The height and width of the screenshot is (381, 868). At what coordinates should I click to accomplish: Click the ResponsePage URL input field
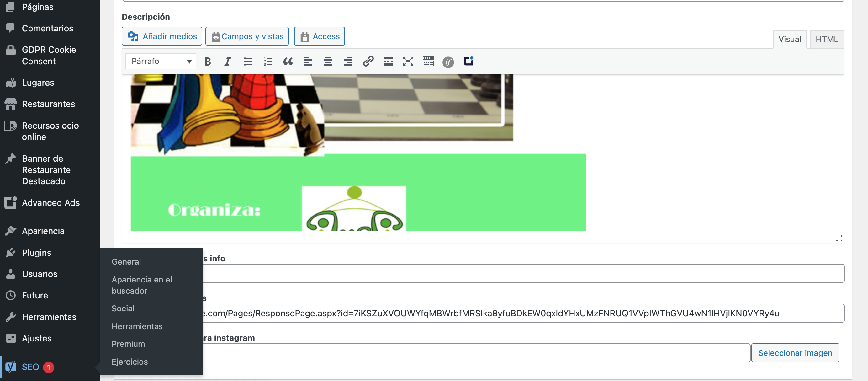[524, 313]
